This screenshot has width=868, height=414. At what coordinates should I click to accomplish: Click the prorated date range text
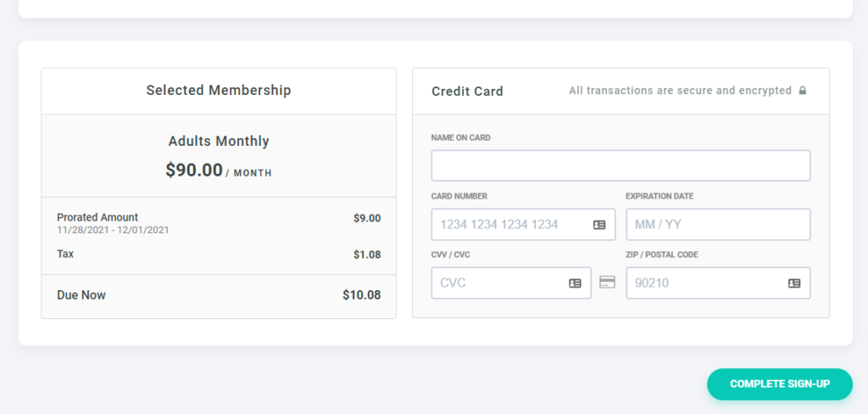click(x=113, y=230)
